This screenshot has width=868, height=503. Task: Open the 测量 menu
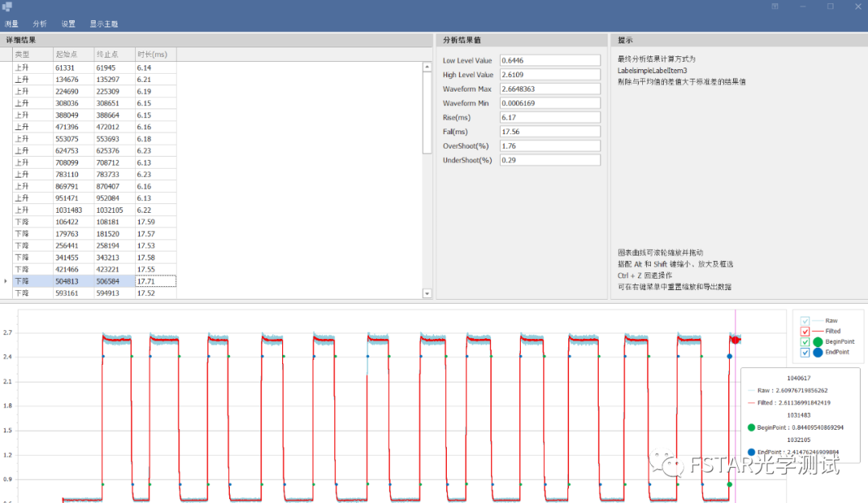[x=11, y=24]
